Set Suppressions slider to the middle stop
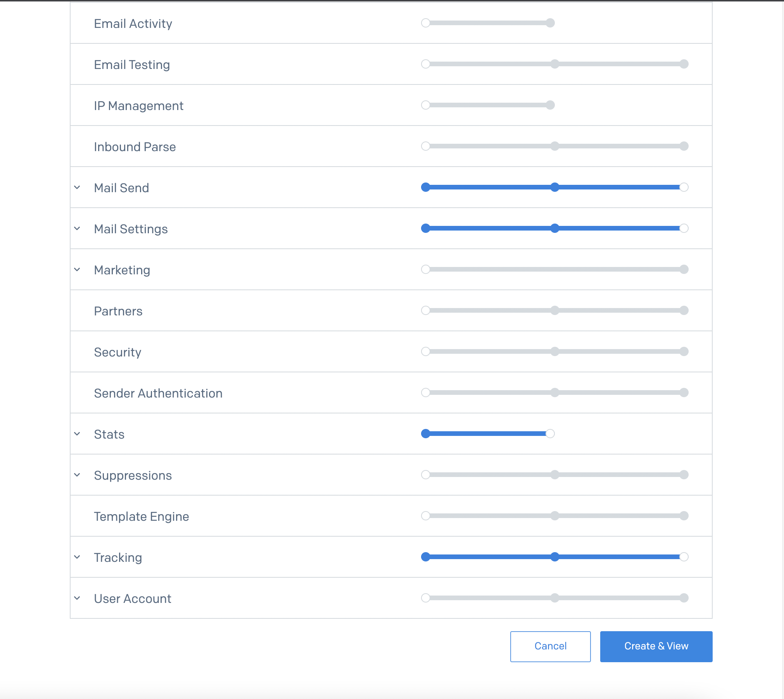This screenshot has height=699, width=784. click(x=555, y=475)
